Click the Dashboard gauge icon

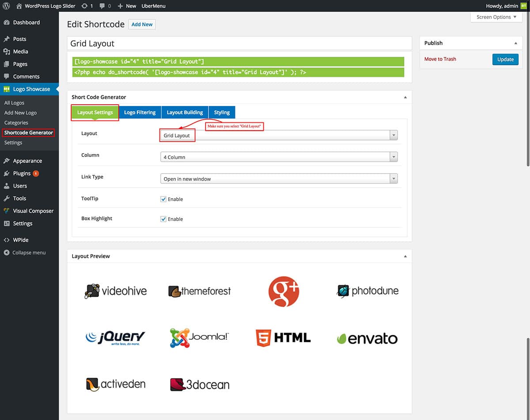coord(7,23)
